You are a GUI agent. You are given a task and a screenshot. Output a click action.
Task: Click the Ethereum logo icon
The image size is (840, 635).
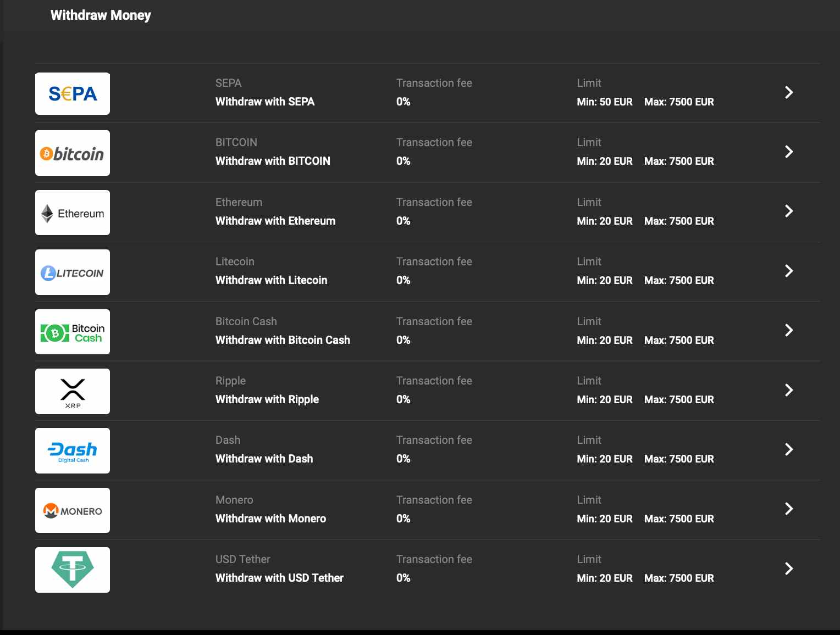coord(73,213)
